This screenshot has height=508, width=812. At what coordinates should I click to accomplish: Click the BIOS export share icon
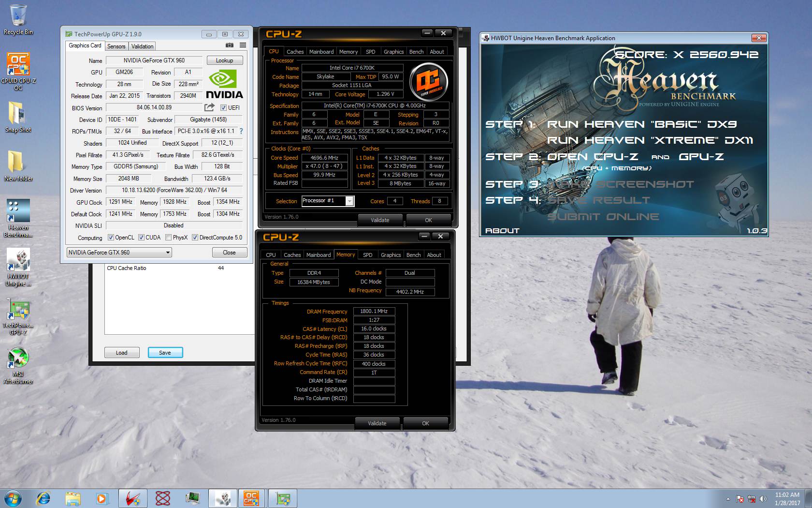pyautogui.click(x=209, y=107)
